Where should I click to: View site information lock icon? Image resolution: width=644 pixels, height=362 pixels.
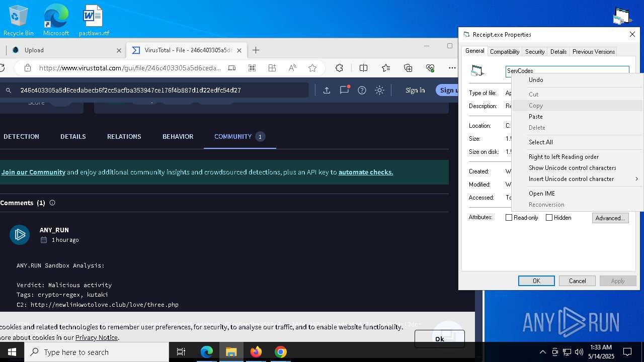pos(28,68)
